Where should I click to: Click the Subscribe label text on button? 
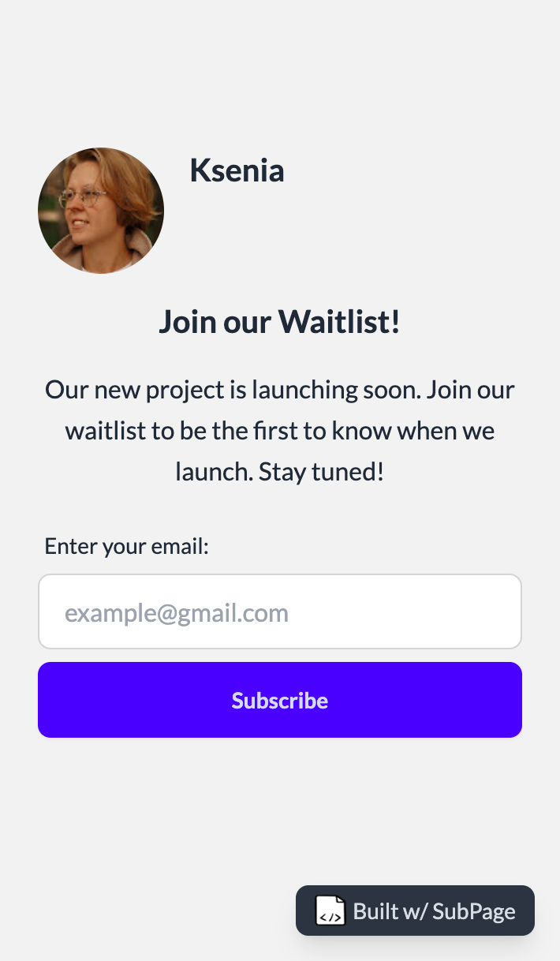pyautogui.click(x=280, y=701)
